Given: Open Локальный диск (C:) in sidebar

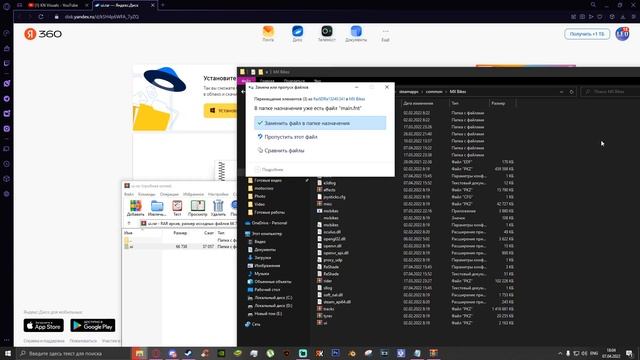Looking at the screenshot, I should click(270, 298).
